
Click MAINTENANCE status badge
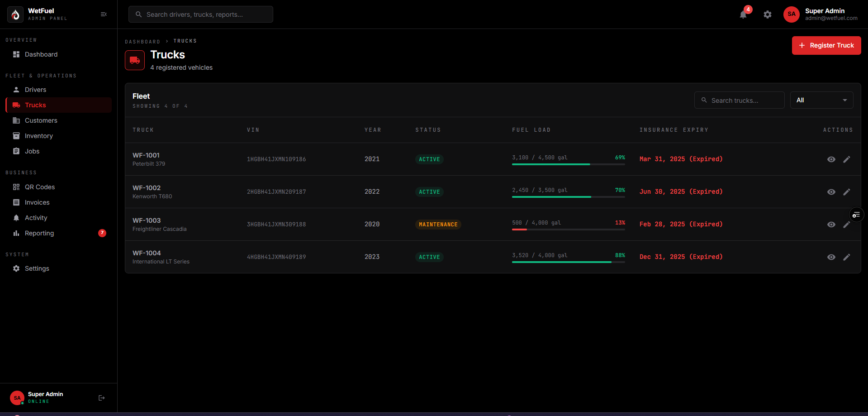[x=438, y=225]
